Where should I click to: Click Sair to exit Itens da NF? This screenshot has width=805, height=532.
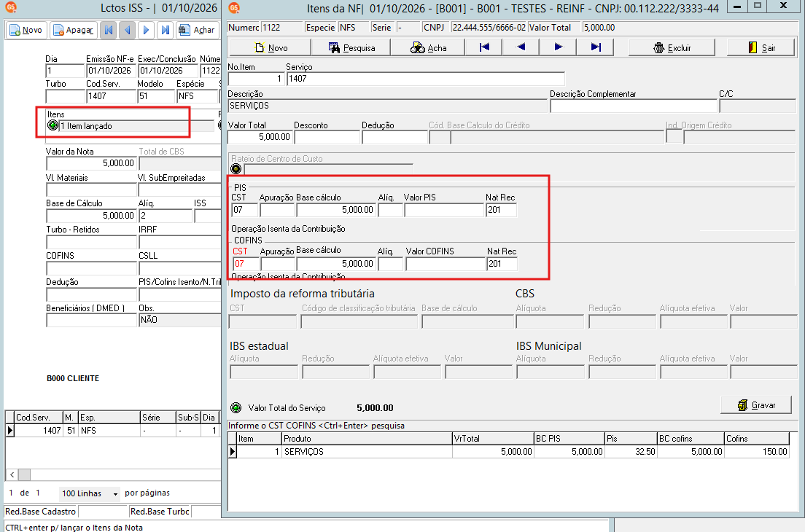pos(761,47)
